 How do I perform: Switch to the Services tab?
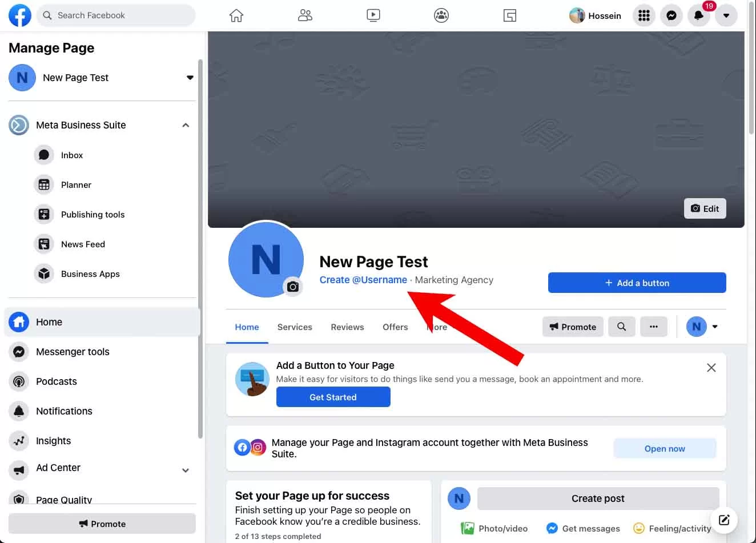click(295, 327)
